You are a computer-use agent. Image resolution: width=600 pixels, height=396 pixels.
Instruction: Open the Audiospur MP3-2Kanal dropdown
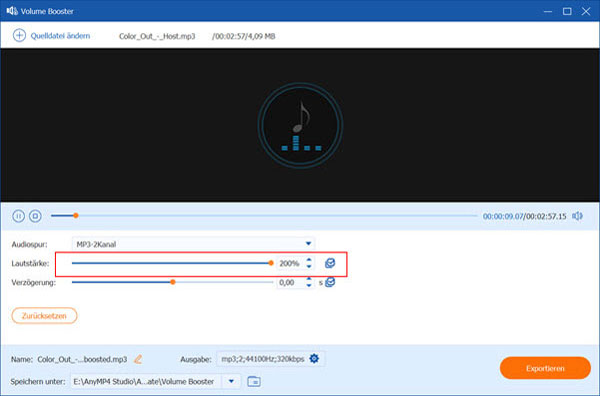(193, 244)
